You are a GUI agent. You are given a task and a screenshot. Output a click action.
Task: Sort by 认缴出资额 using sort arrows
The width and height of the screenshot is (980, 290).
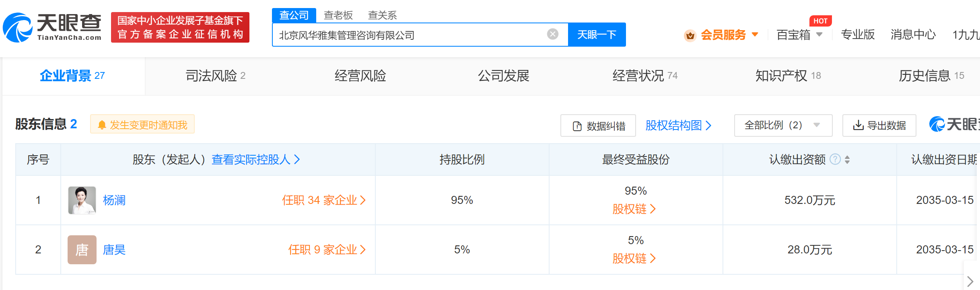[847, 160]
